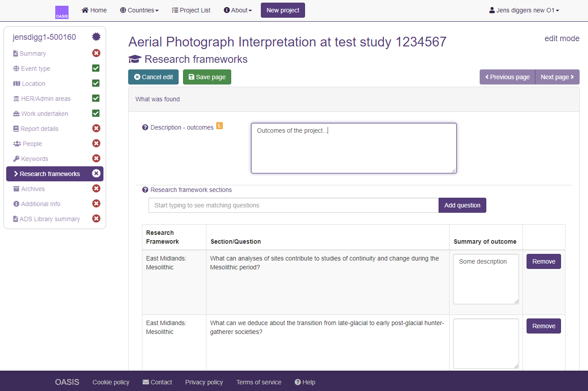Select the Research frameworks sidebar item
Image resolution: width=588 pixels, height=391 pixels.
pos(55,174)
